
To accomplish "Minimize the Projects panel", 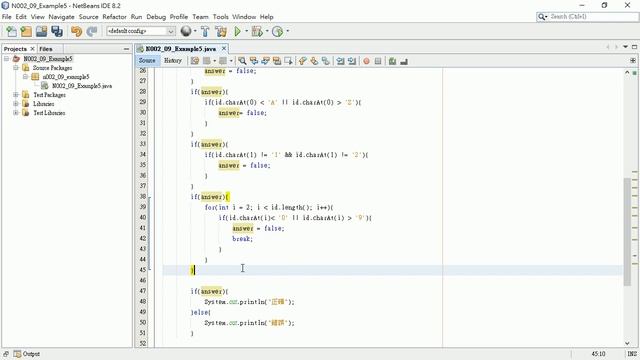I will tap(126, 49).
